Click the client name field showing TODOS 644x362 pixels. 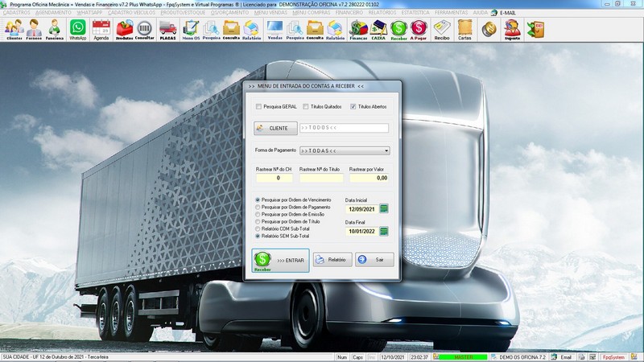344,128
